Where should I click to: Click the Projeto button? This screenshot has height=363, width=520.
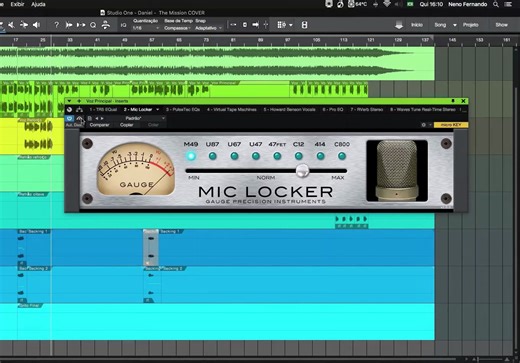click(470, 25)
